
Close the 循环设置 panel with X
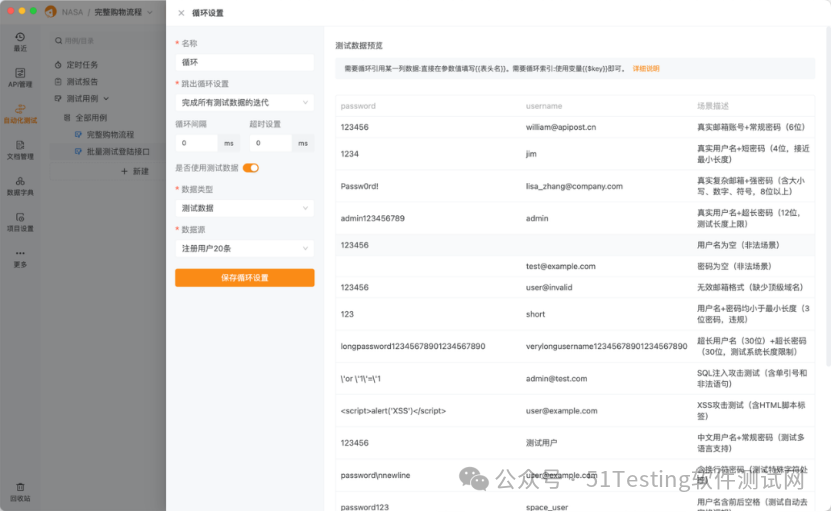coord(181,13)
